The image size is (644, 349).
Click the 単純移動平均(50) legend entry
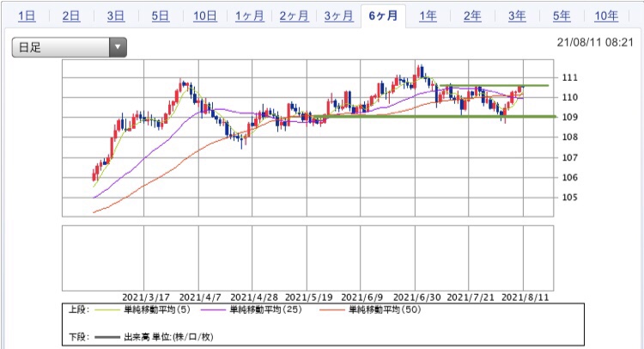[x=385, y=309]
